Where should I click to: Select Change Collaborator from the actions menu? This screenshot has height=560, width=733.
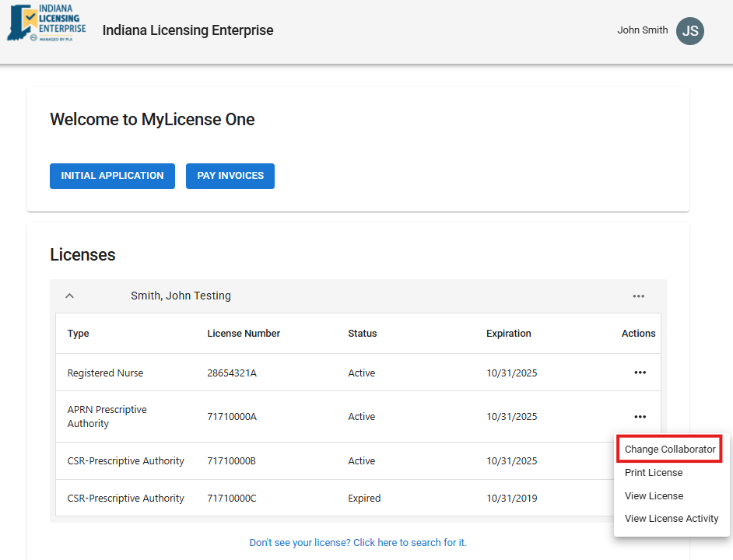coord(669,450)
